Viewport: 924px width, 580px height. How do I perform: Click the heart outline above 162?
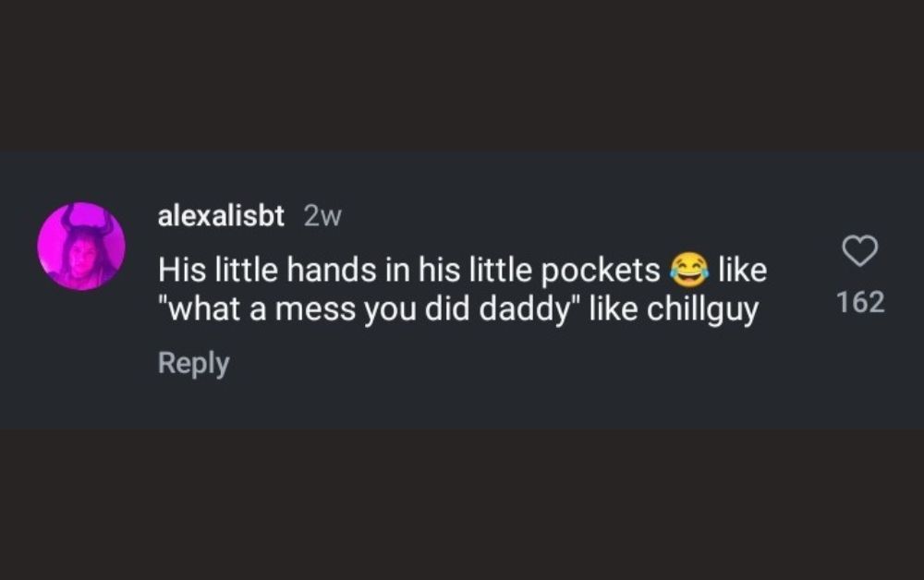click(x=860, y=250)
